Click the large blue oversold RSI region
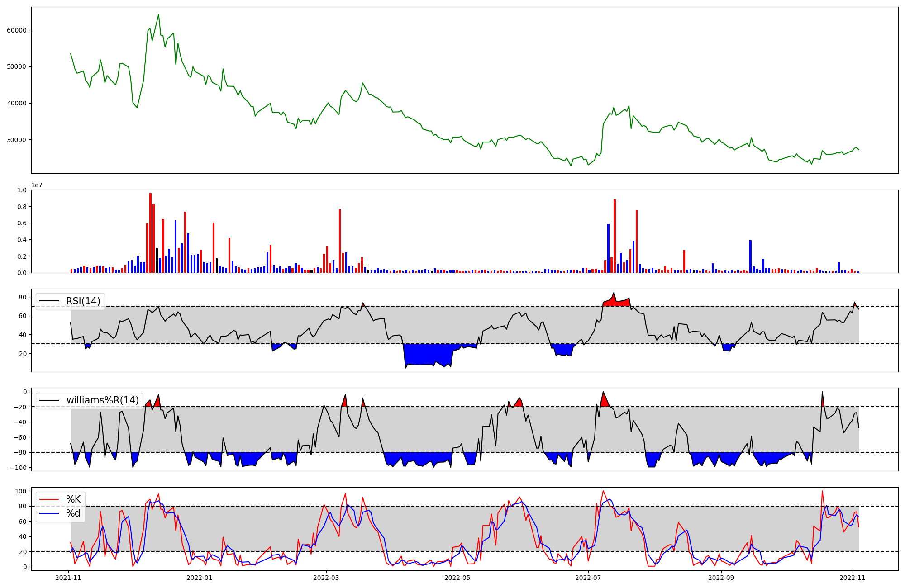 coord(428,354)
